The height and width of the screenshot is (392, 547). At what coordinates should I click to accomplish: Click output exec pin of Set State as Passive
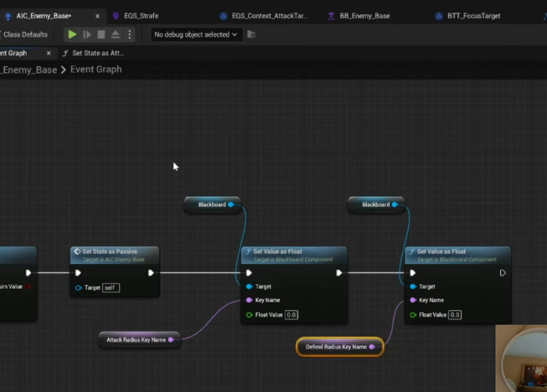[x=151, y=273]
